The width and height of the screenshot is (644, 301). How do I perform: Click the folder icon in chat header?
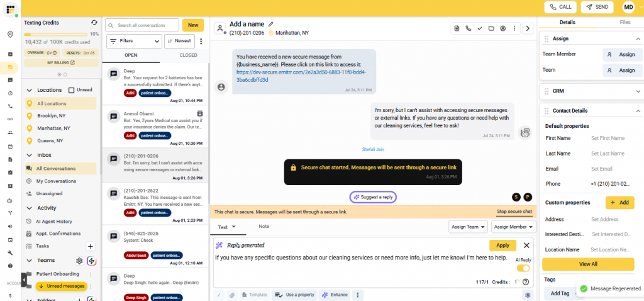(491, 28)
